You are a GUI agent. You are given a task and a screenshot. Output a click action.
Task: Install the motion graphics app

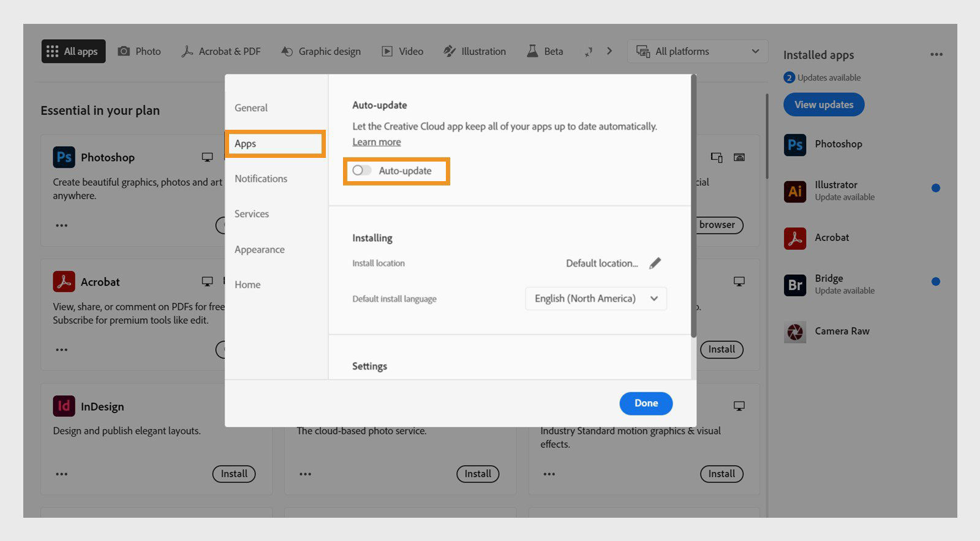[722, 474]
